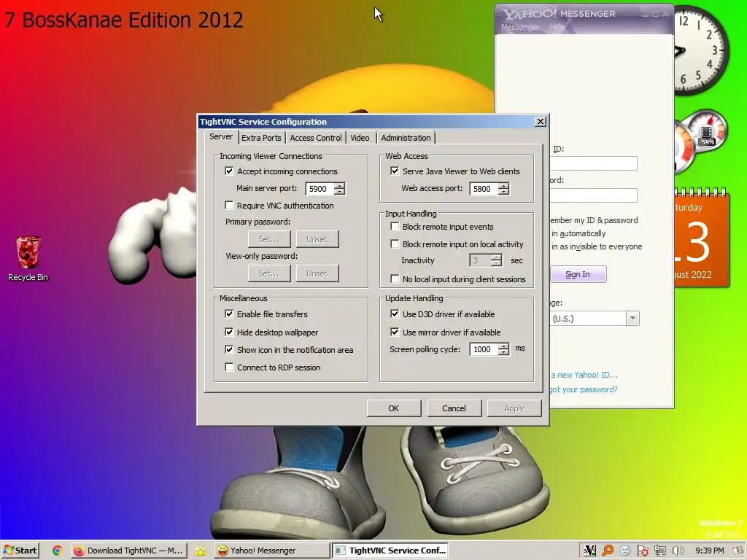Click the new Yahoo! ID link
Image resolution: width=747 pixels, height=560 pixels.
tap(584, 375)
